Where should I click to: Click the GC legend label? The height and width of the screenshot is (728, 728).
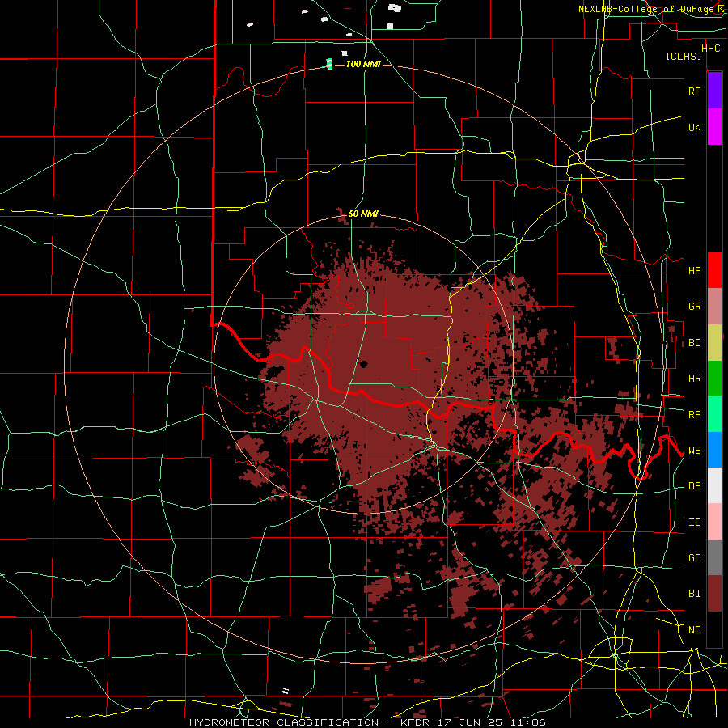click(x=694, y=558)
